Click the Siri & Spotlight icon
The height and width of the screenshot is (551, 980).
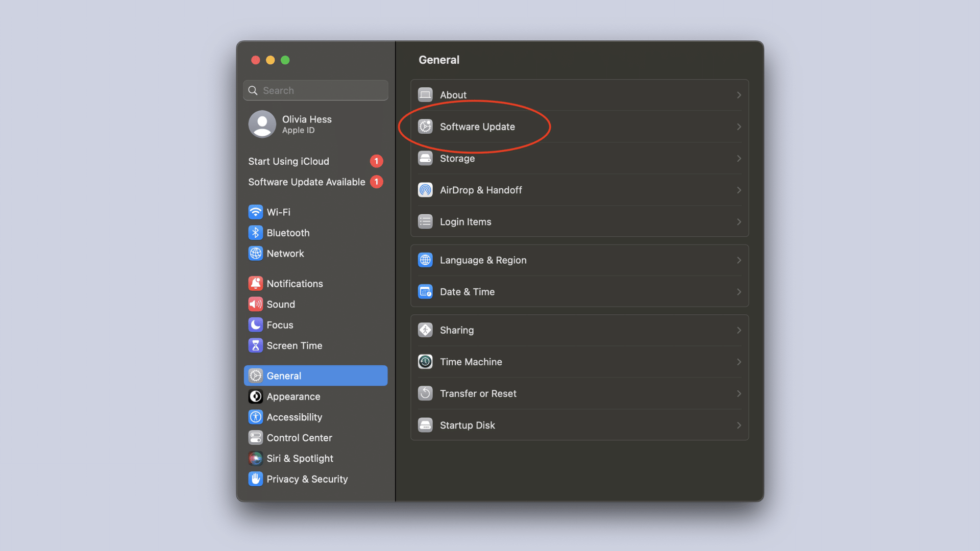pyautogui.click(x=256, y=458)
